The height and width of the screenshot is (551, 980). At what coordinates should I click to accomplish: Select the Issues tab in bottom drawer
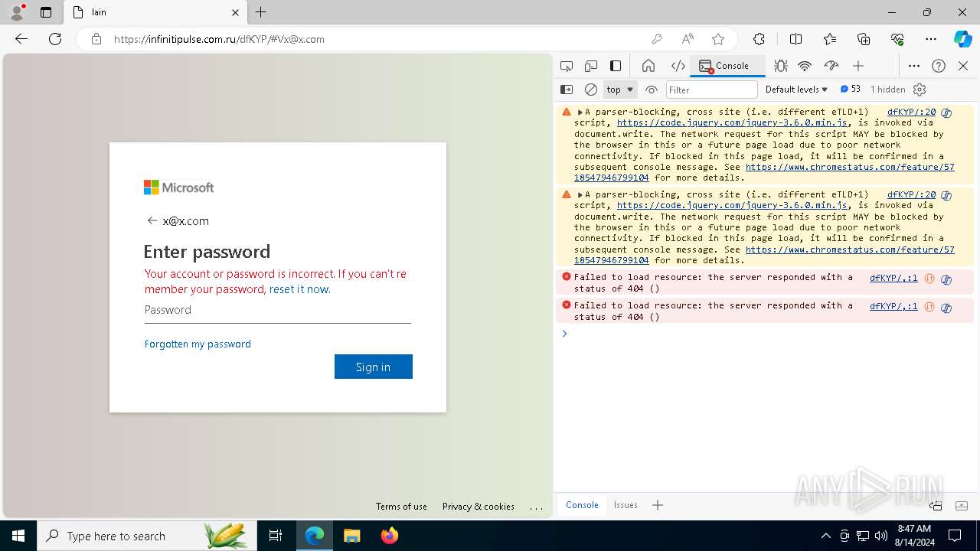(626, 505)
